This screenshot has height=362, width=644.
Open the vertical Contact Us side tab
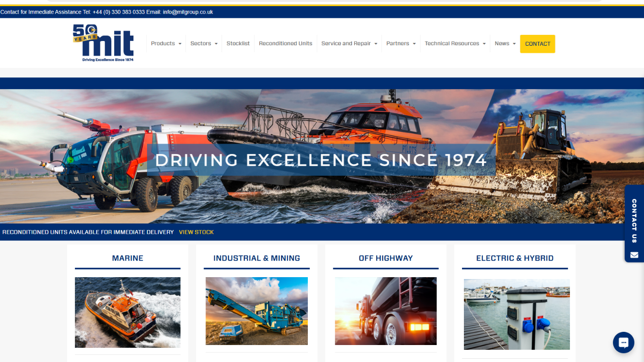coord(634,220)
